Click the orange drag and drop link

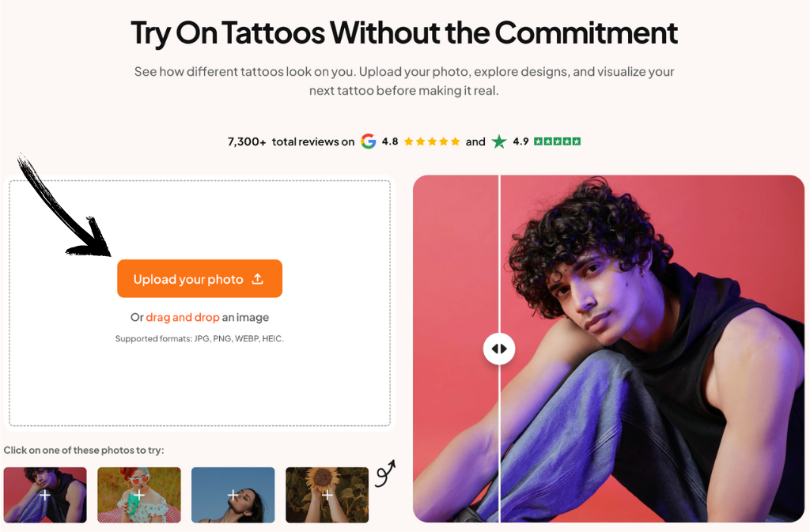[183, 317]
